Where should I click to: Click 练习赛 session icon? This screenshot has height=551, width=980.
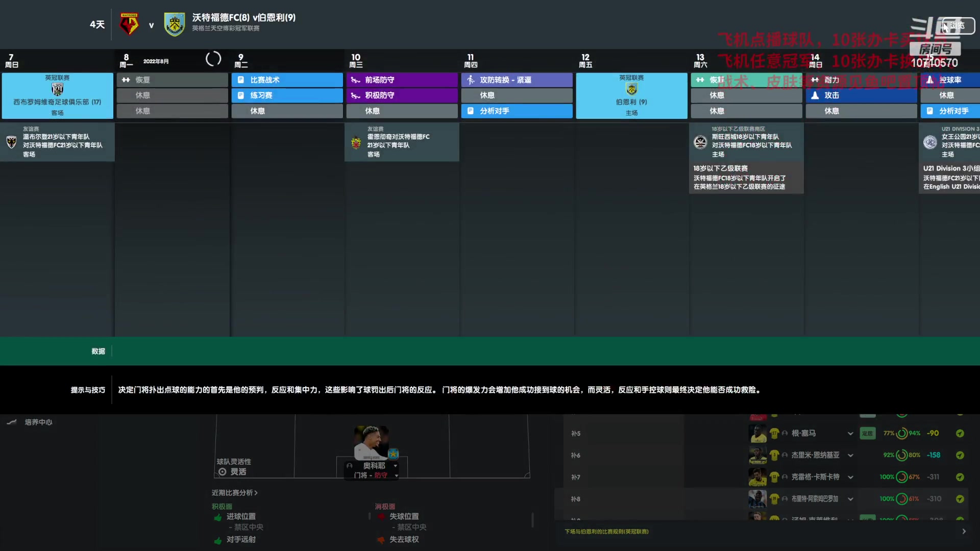click(x=241, y=95)
